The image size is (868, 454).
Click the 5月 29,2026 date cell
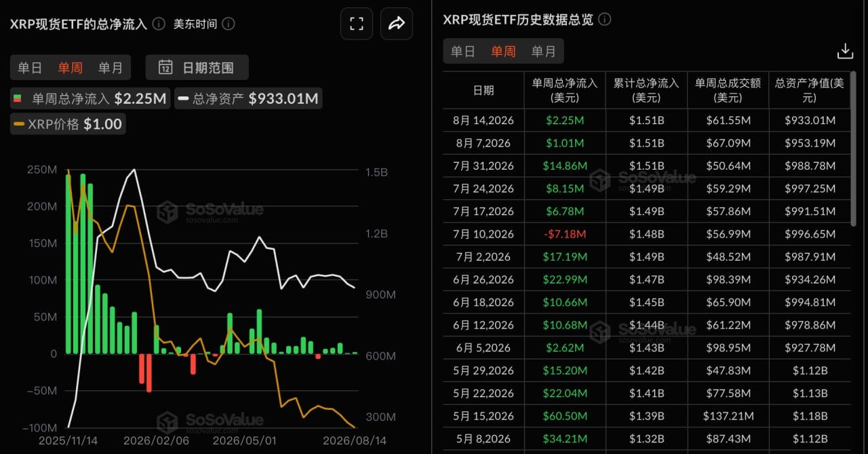484,371
